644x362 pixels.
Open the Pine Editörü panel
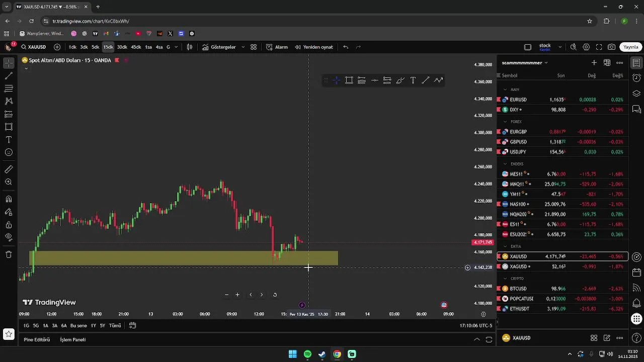click(37, 339)
